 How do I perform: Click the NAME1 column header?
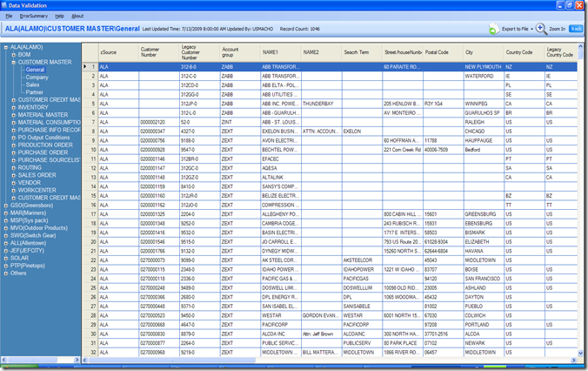(280, 52)
